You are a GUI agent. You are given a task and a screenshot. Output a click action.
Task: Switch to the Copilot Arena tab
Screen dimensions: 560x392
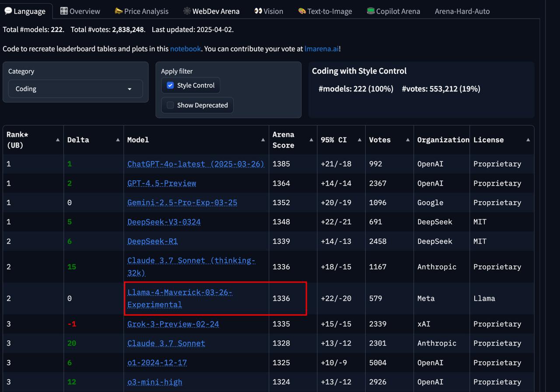pos(393,11)
